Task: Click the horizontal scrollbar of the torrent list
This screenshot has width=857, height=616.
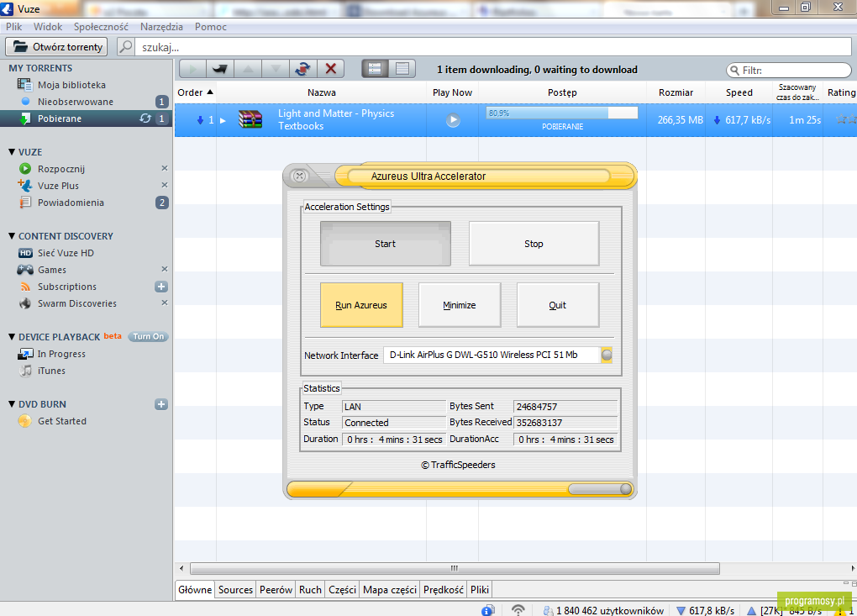Action: [455, 568]
